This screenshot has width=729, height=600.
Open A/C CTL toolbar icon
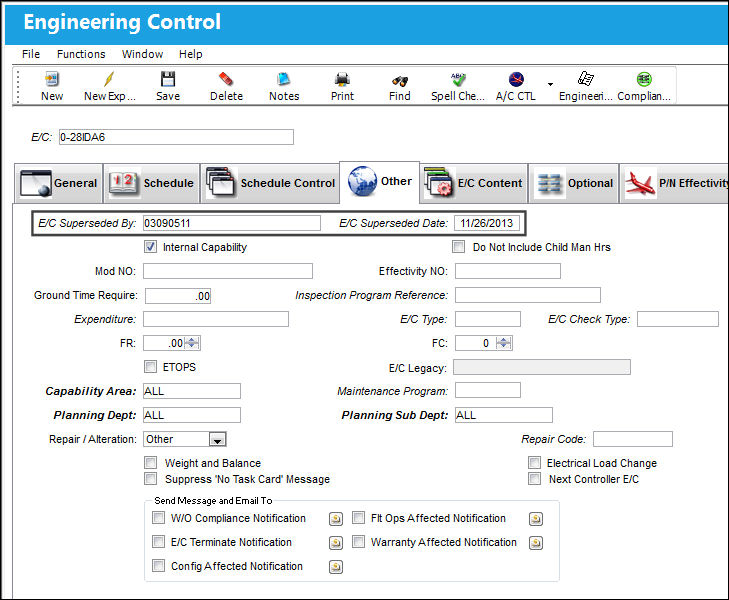516,79
